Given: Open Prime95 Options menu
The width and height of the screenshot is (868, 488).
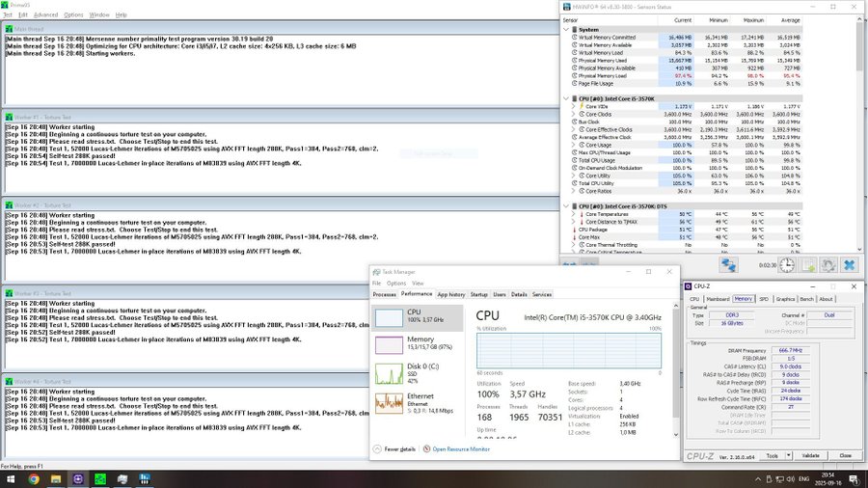Looking at the screenshot, I should (x=73, y=14).
